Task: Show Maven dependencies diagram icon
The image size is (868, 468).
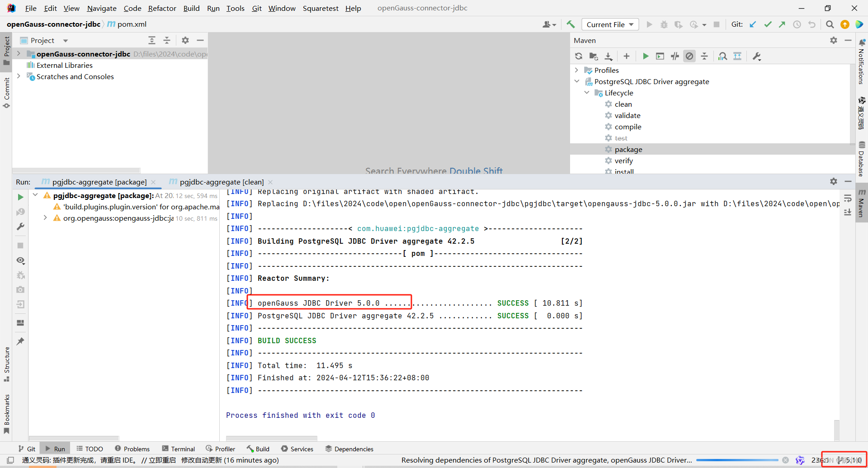Action: coord(722,56)
